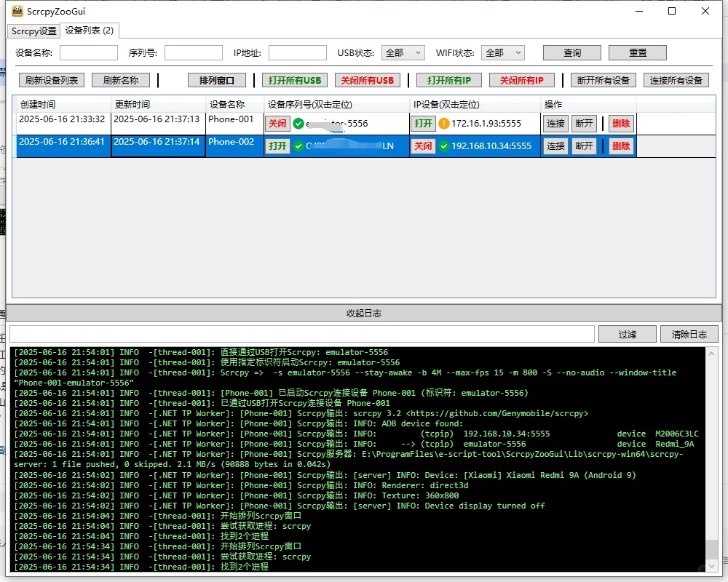Sort by 创建时间 column header
Image resolution: width=728 pixels, height=582 pixels.
(63, 105)
